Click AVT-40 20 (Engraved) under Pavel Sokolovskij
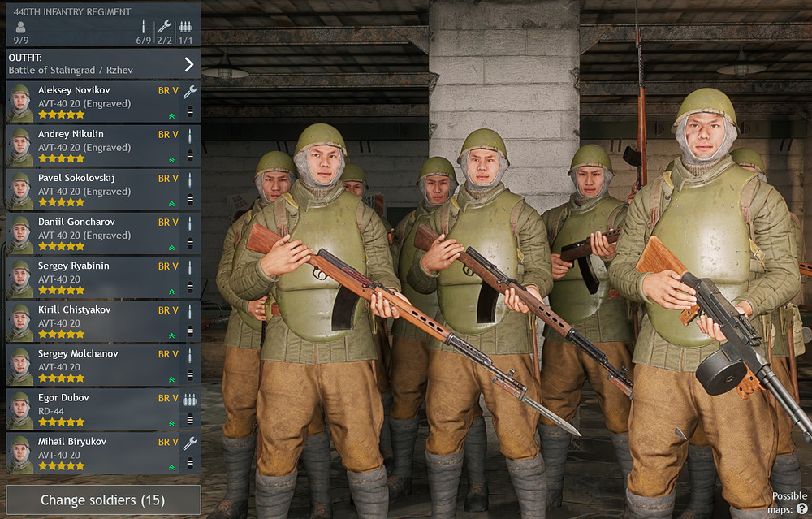 click(84, 191)
